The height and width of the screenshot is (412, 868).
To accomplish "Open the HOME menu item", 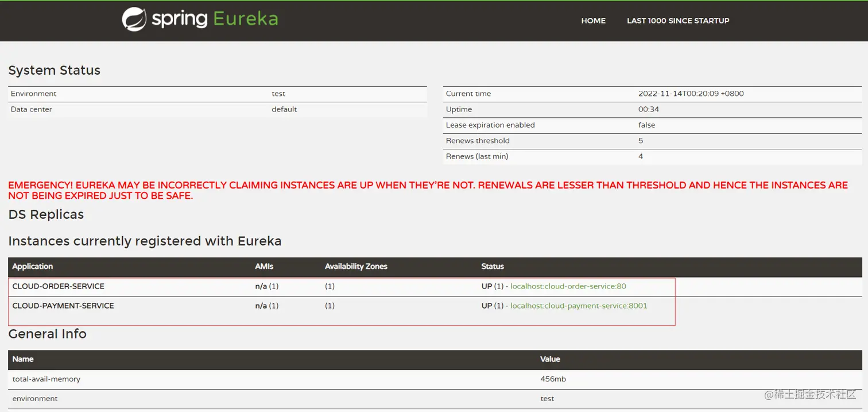I will coord(593,21).
